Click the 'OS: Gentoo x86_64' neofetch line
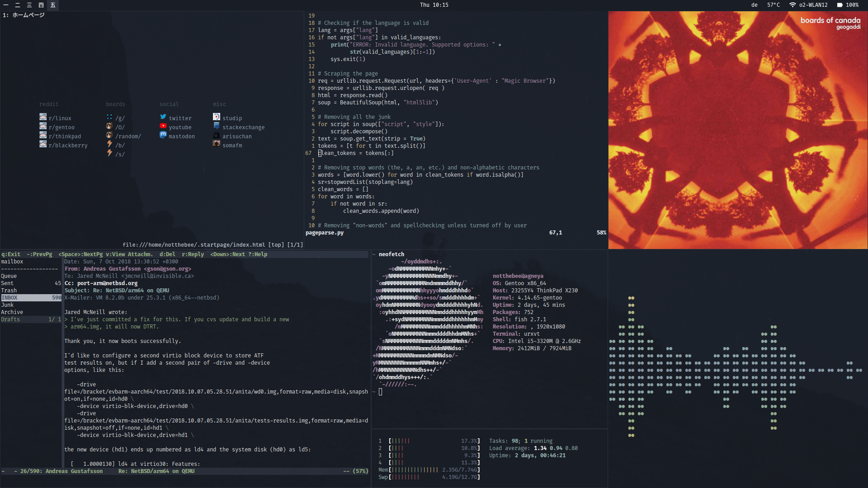The width and height of the screenshot is (868, 488). [x=519, y=283]
